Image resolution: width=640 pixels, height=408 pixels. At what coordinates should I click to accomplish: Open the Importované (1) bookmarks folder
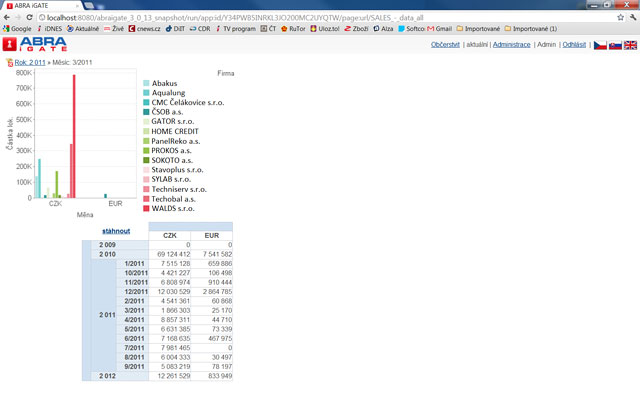click(x=531, y=29)
